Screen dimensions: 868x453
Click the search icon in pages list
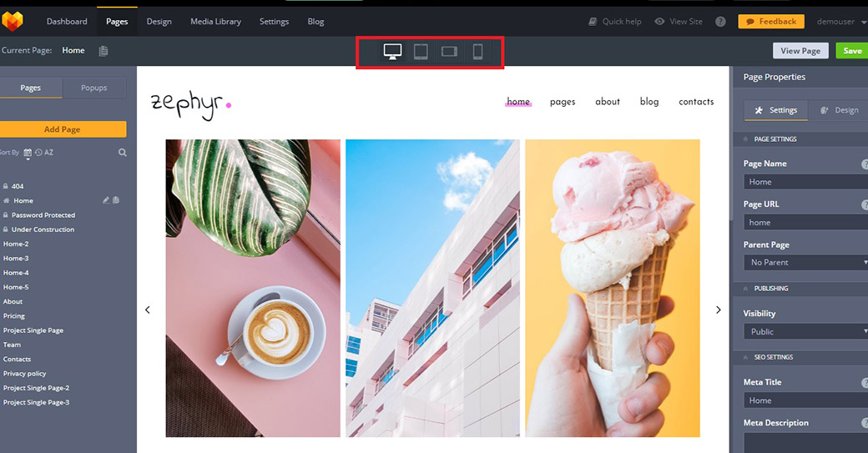[x=123, y=153]
